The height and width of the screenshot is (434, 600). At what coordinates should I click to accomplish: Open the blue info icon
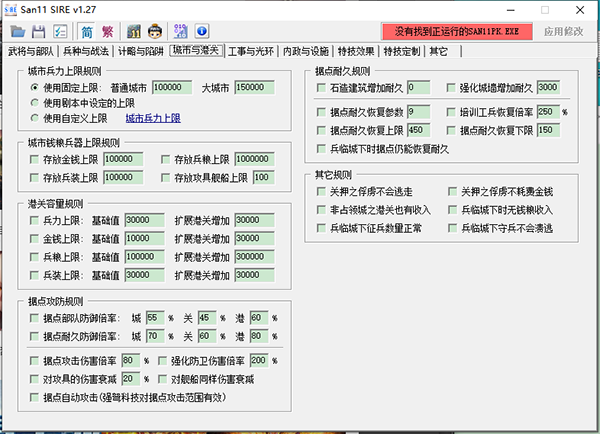point(202,31)
